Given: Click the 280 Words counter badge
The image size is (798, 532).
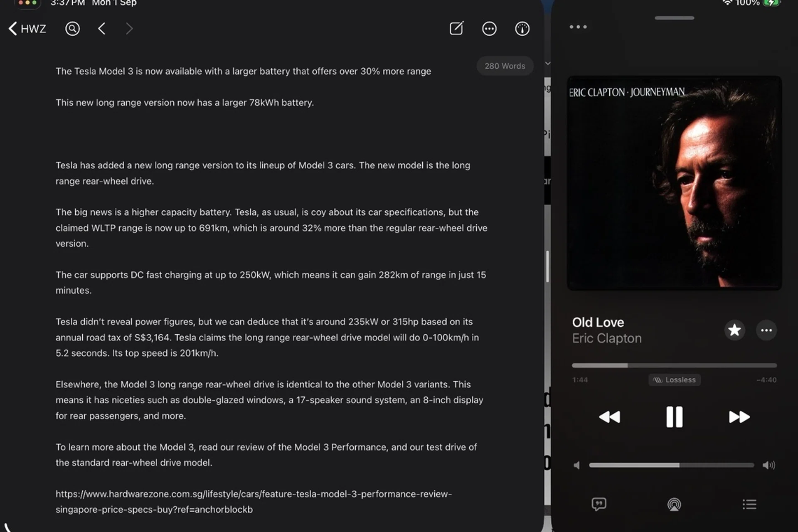Looking at the screenshot, I should click(505, 66).
